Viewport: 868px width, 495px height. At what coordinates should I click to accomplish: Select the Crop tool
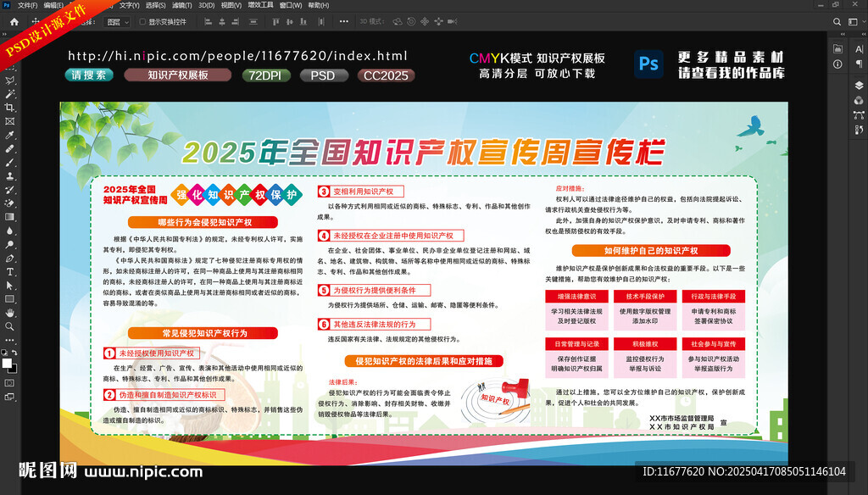tap(10, 108)
